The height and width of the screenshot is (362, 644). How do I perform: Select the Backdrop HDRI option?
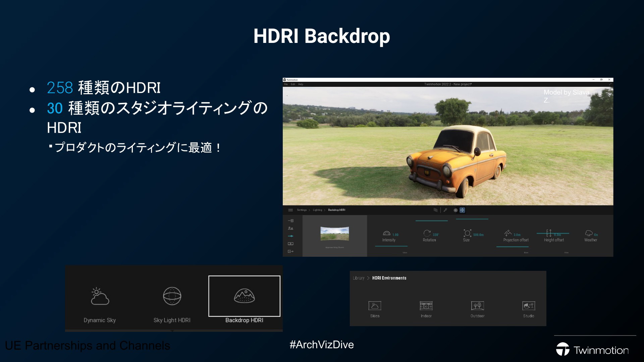pyautogui.click(x=244, y=300)
